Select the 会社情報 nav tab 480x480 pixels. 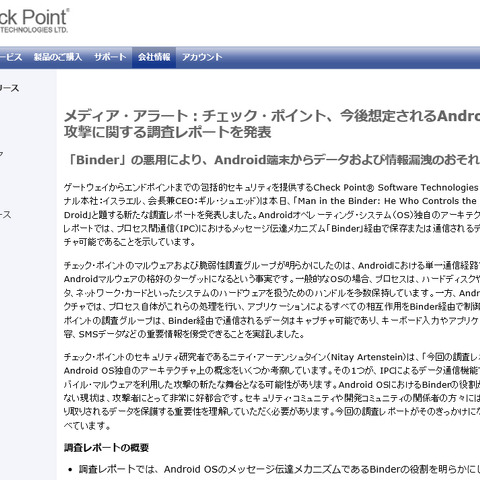(154, 57)
